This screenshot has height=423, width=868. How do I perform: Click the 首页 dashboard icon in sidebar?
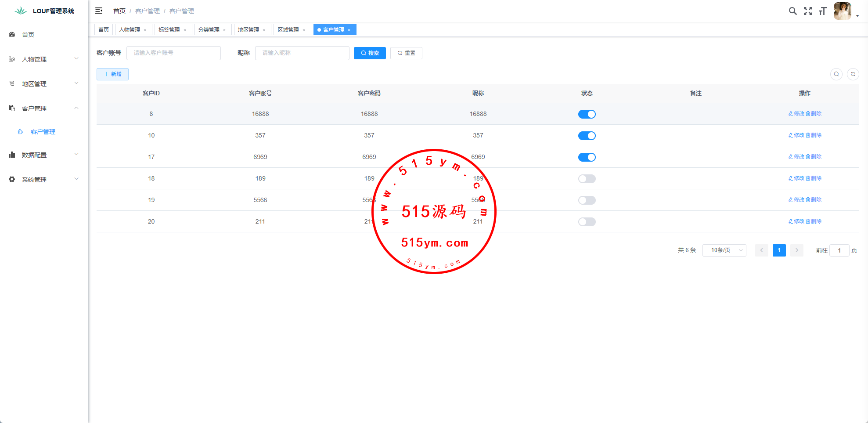[x=12, y=35]
